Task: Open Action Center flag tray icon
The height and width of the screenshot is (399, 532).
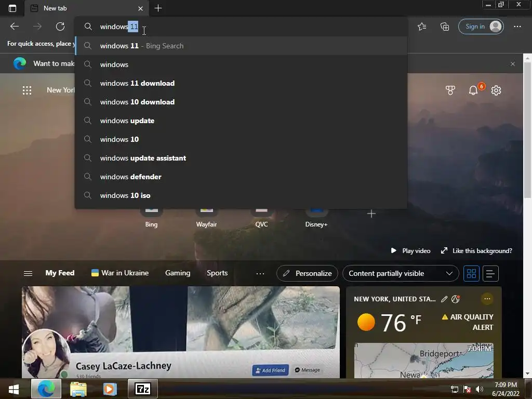Action: pos(467,389)
